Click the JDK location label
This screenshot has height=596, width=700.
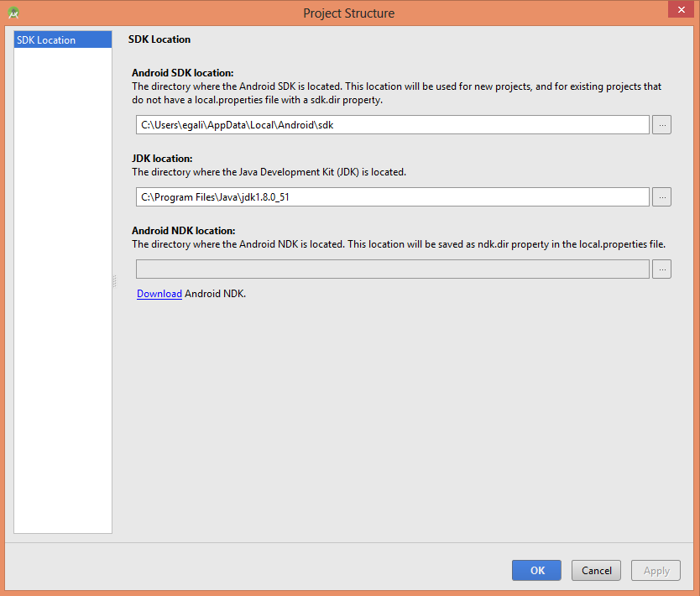162,159
